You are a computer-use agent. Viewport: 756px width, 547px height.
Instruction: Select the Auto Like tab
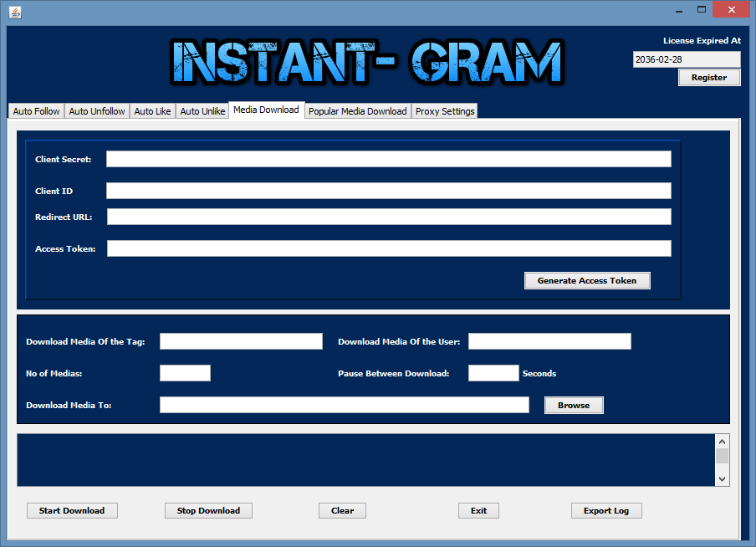pos(152,111)
